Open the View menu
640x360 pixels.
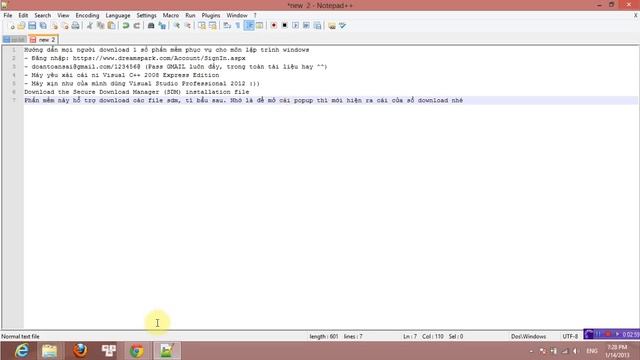(x=63, y=16)
